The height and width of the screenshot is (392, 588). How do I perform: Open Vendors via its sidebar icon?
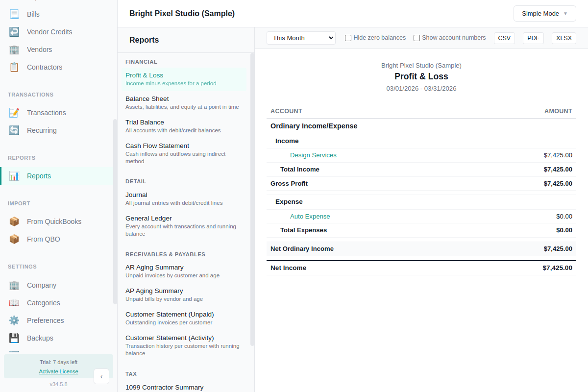(x=14, y=49)
